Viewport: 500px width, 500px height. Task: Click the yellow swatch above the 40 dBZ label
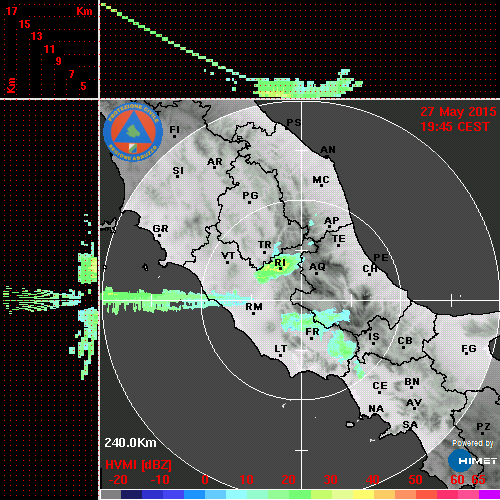point(363,494)
